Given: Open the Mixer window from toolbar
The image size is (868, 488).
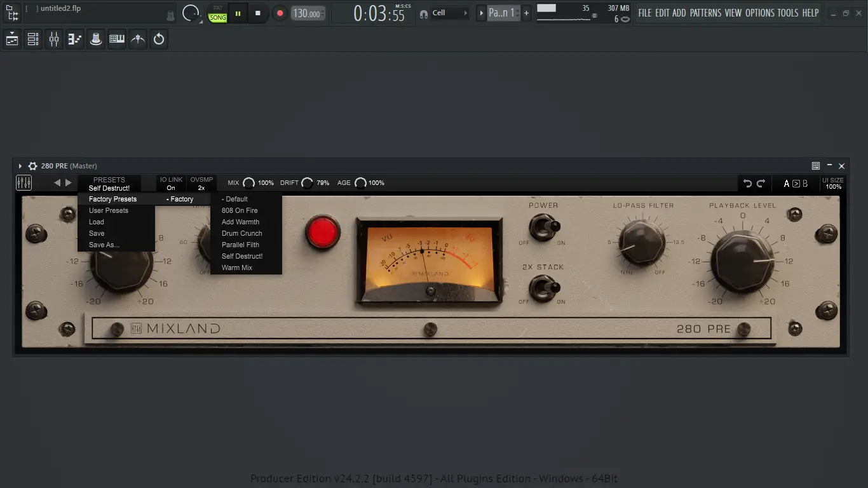Looking at the screenshot, I should click(54, 39).
